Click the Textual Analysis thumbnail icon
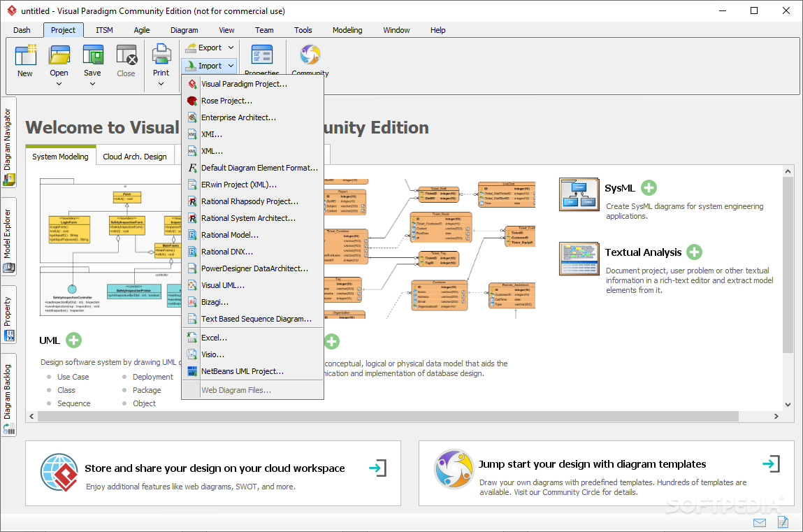Screen dimensions: 803x532 579,259
